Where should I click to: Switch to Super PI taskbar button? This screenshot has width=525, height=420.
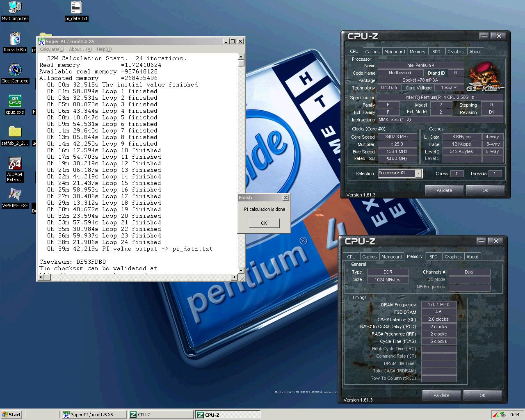click(94, 415)
